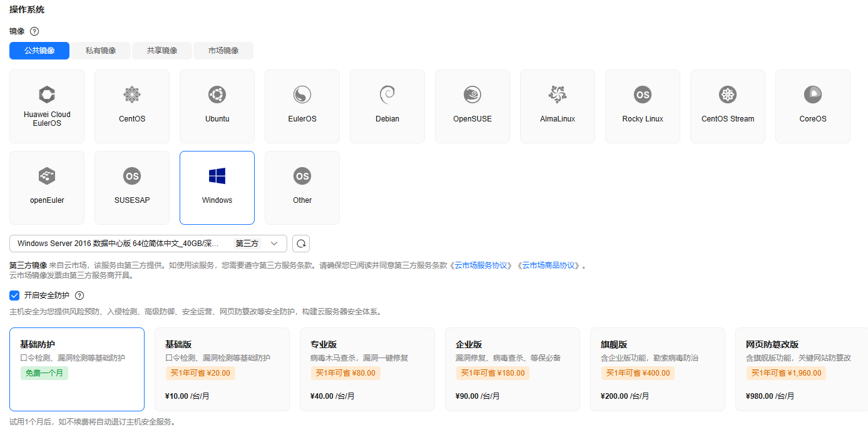The height and width of the screenshot is (432, 868).
Task: Choose the CentOS Stream icon
Action: point(728,95)
